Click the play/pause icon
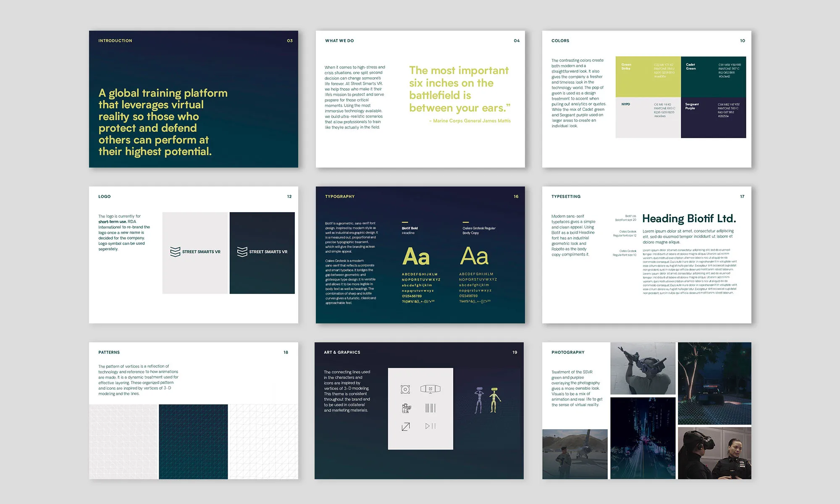Viewport: 840px width, 504px height. 430,426
